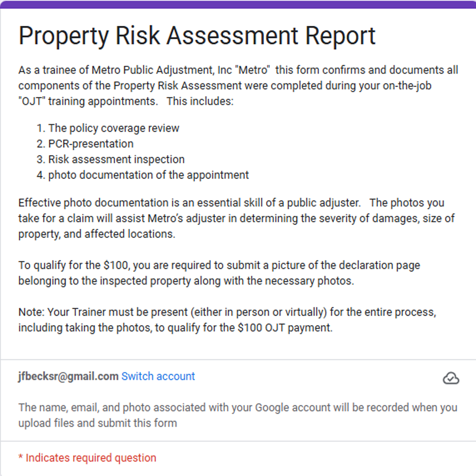Click list item 'The policy coverage review'
Screen dimensions: 476x476
click(x=113, y=128)
